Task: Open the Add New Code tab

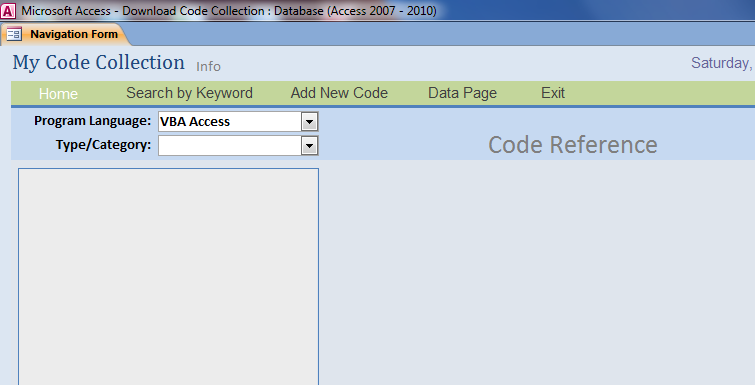Action: (339, 93)
